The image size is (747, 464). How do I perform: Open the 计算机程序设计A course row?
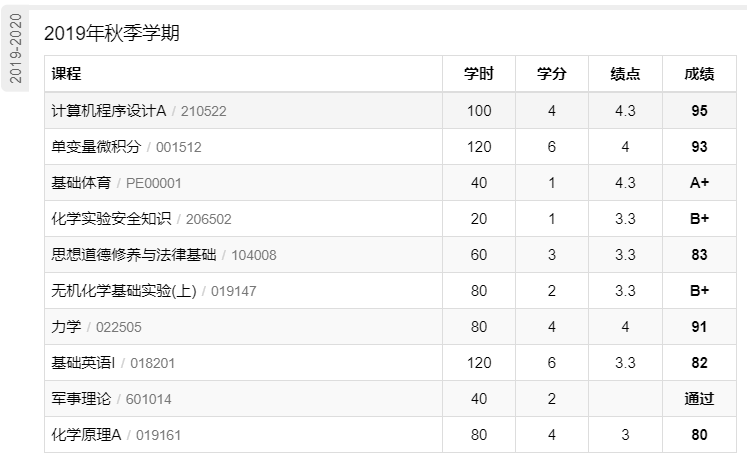click(390, 111)
